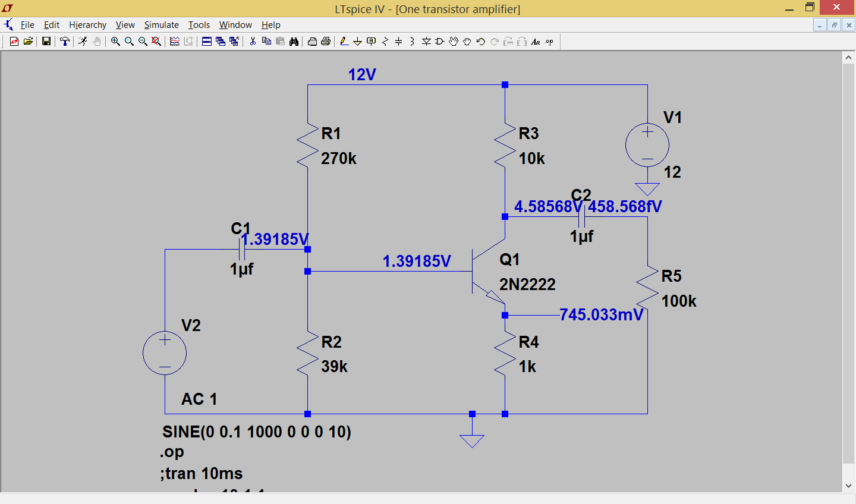Open a file with the folder icon

point(28,42)
